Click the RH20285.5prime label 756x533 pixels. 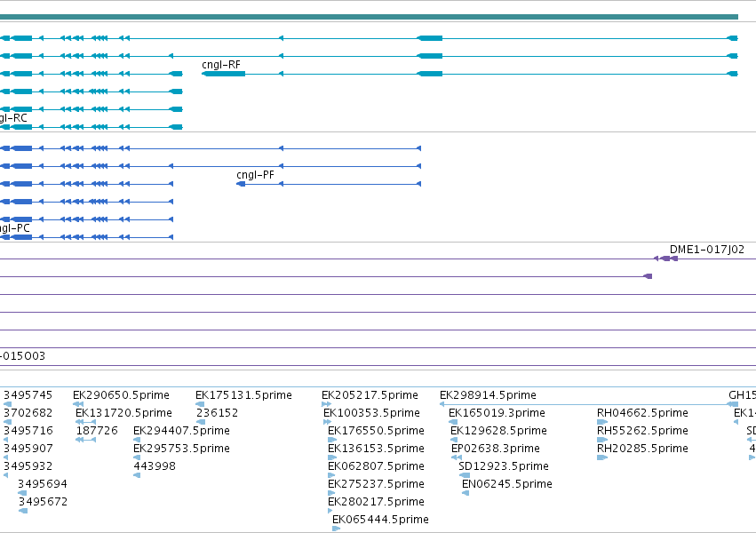coord(642,449)
